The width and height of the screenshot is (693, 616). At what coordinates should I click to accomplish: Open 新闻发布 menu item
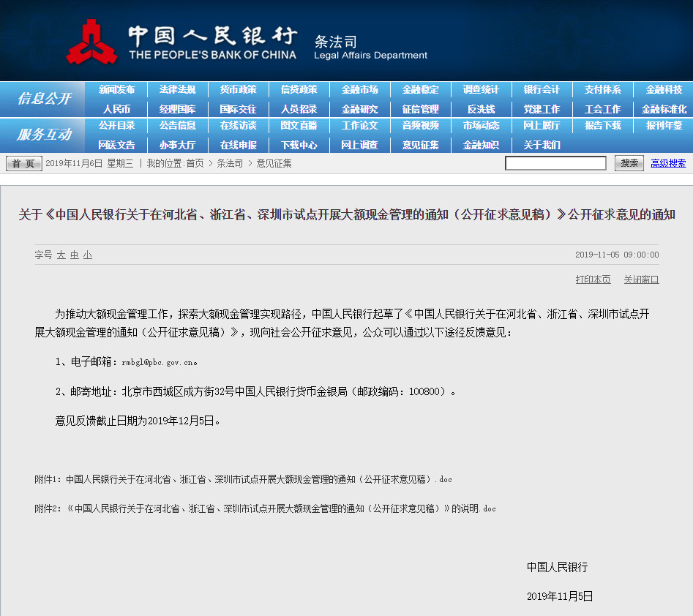[x=116, y=90]
